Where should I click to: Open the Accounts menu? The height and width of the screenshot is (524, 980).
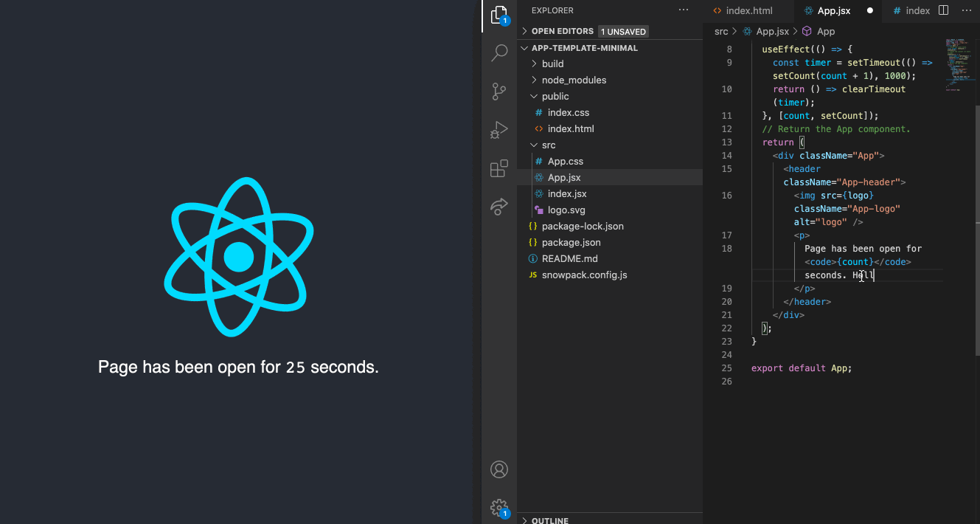tap(499, 469)
